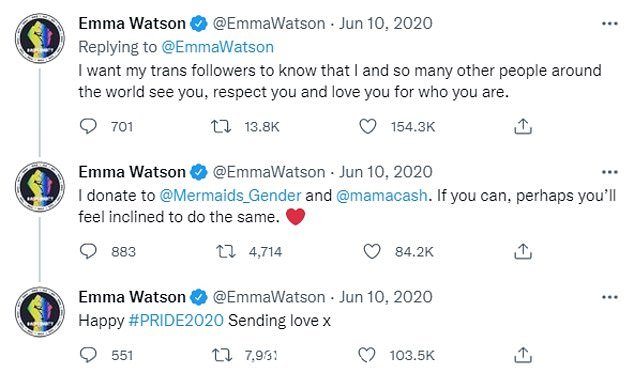This screenshot has width=634, height=373.
Task: Reply to the trans followers tweet
Action: tap(88, 127)
